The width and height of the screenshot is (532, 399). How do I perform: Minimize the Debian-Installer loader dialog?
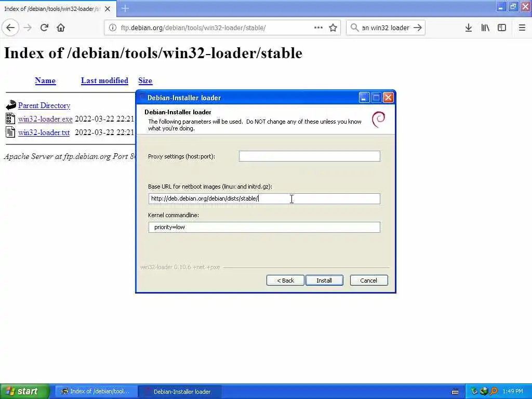(x=364, y=98)
